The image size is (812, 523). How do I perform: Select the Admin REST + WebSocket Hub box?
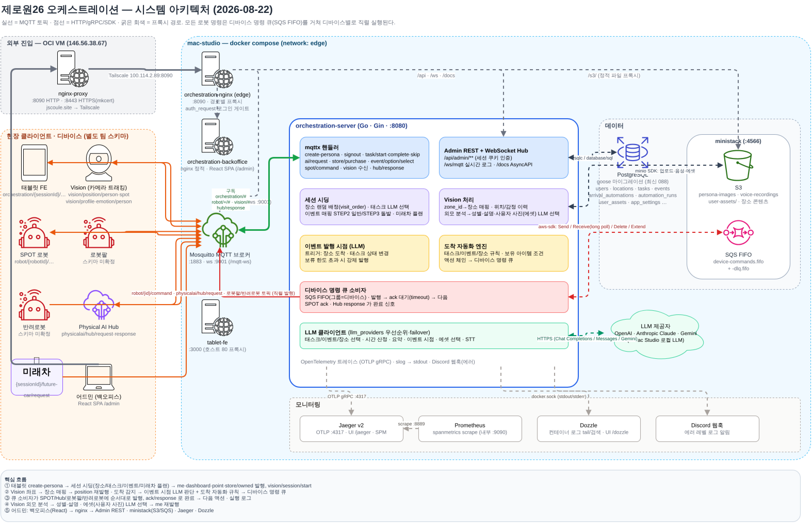pyautogui.click(x=504, y=157)
